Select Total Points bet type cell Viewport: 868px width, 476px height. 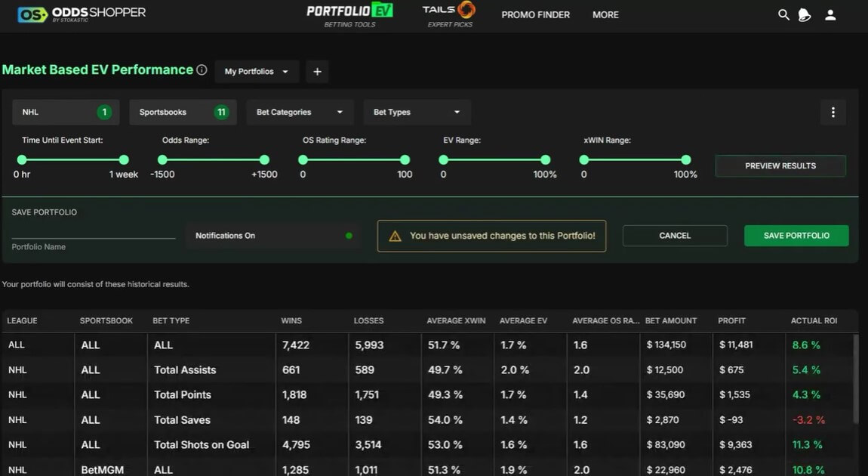[x=183, y=395]
